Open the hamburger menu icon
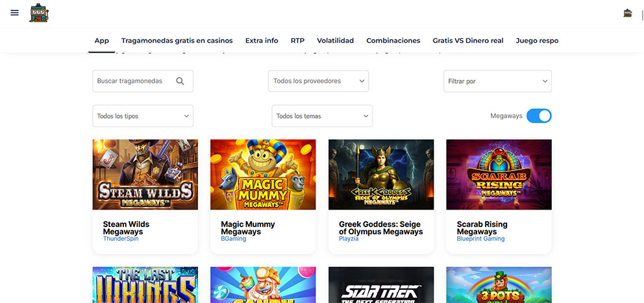The image size is (644, 303). click(x=14, y=13)
